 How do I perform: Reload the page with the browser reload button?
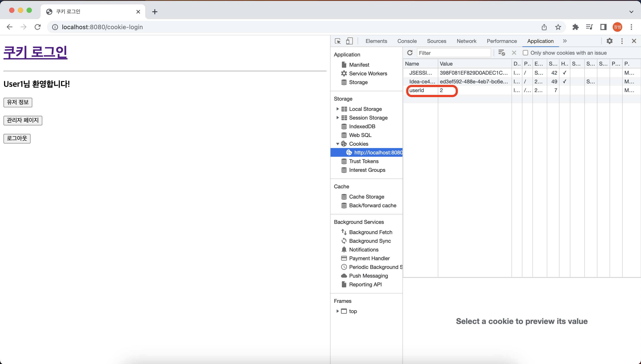[38, 27]
